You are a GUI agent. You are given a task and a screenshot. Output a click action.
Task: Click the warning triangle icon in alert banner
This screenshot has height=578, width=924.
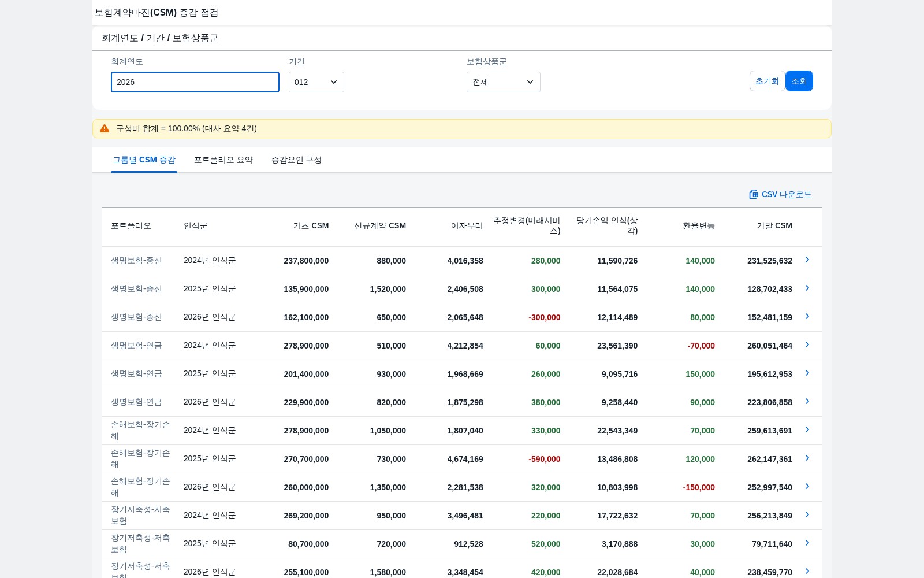coord(105,128)
